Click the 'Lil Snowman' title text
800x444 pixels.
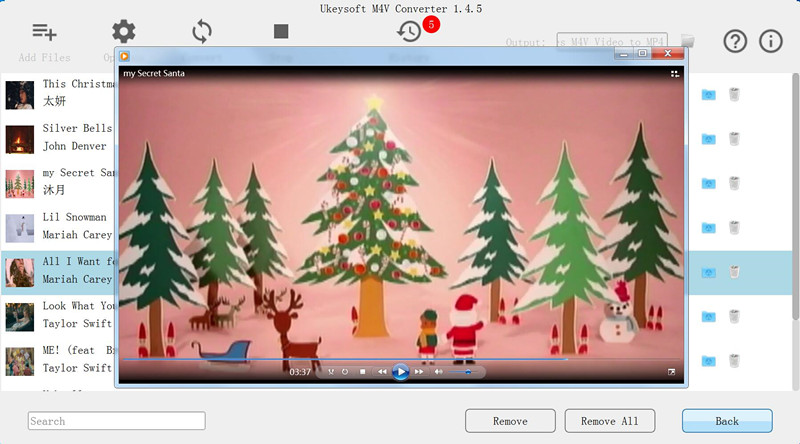click(x=74, y=217)
